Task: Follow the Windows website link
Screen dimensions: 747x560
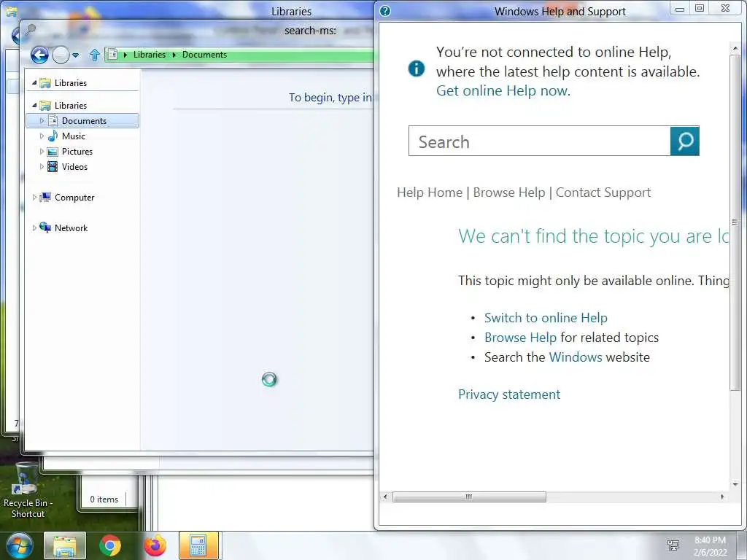Action: (x=576, y=357)
